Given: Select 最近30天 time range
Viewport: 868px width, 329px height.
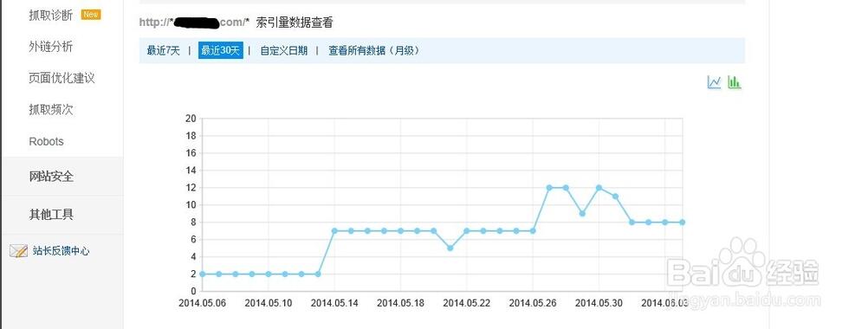Looking at the screenshot, I should pyautogui.click(x=220, y=51).
